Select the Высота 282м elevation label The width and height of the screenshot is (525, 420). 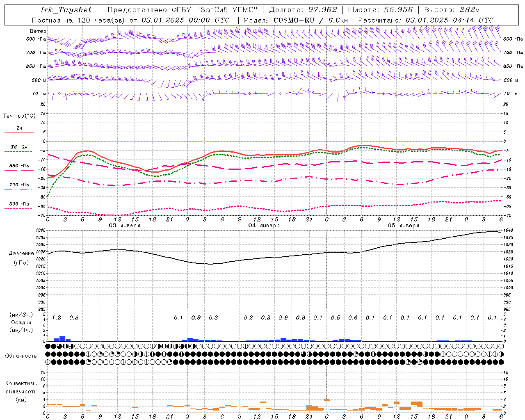click(452, 10)
